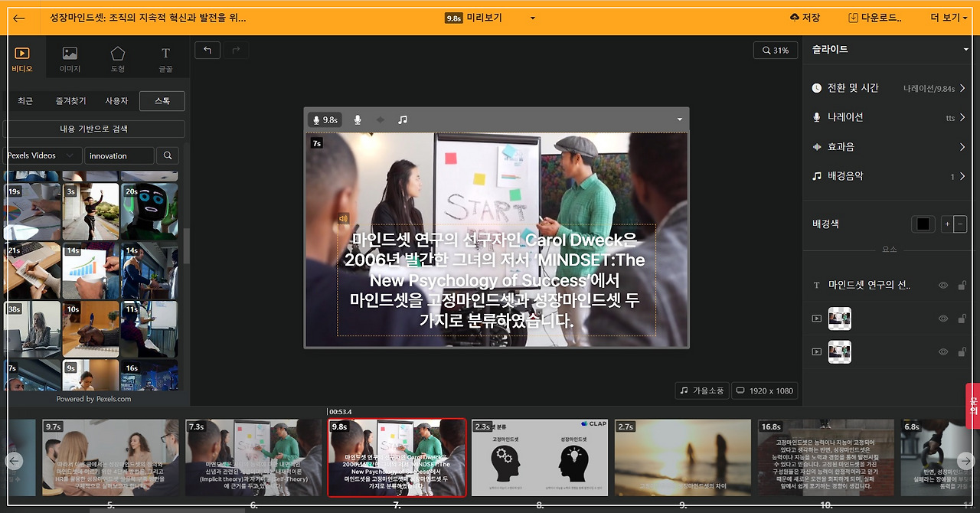
Task: Expand the canvas header dropdown caret
Action: point(679,119)
